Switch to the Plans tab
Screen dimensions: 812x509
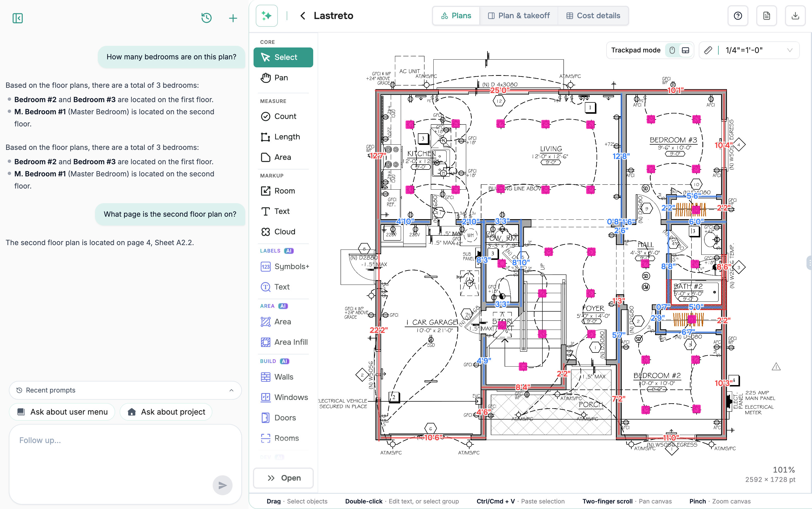(456, 16)
